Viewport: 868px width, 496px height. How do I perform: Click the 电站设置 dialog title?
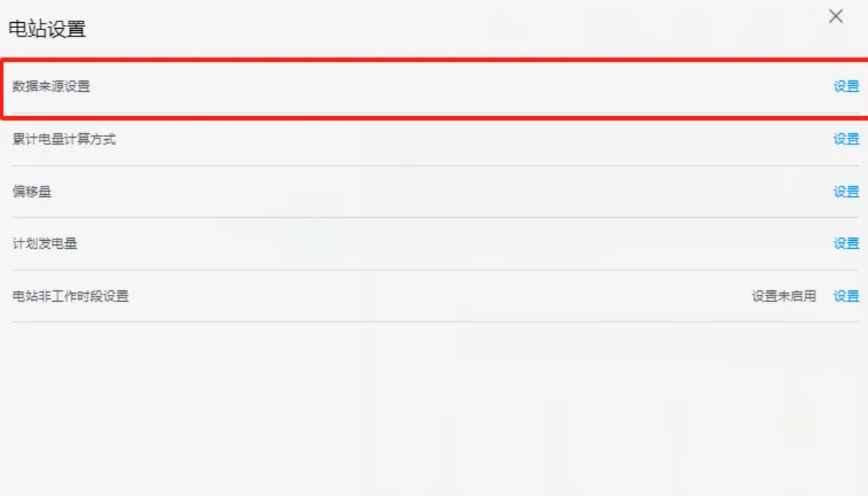(x=47, y=29)
